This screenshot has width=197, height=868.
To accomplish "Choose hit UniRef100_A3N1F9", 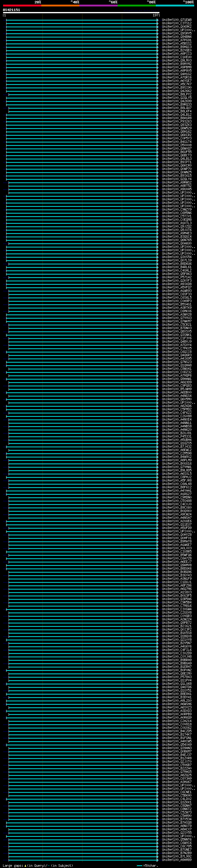I will (x=177, y=579).
